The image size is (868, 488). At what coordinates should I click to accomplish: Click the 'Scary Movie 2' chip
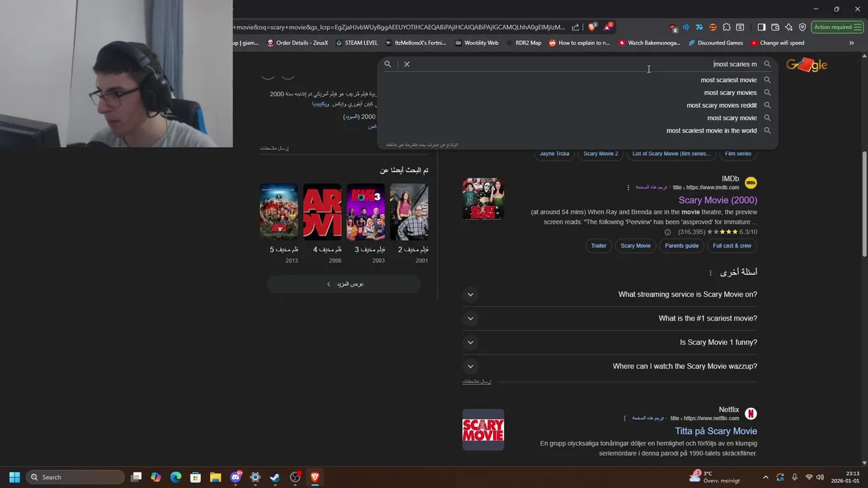point(601,154)
